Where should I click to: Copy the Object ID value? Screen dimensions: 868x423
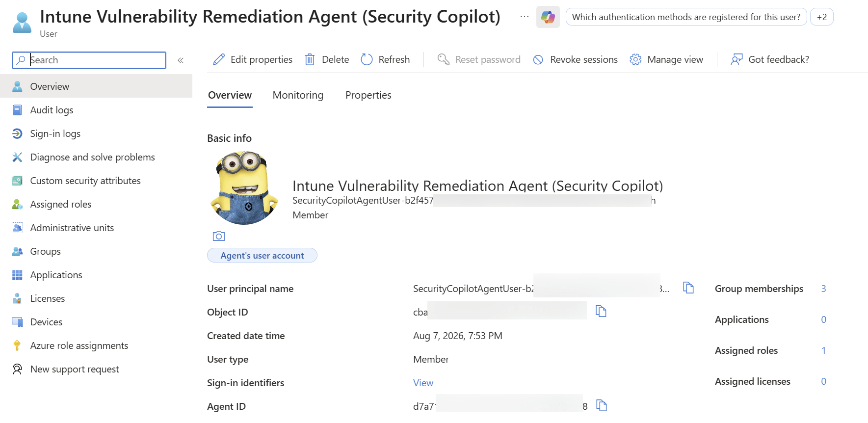(601, 311)
